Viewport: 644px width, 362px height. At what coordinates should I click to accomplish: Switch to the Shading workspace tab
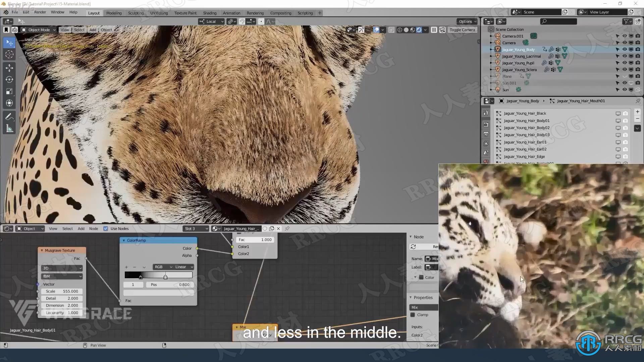209,12
